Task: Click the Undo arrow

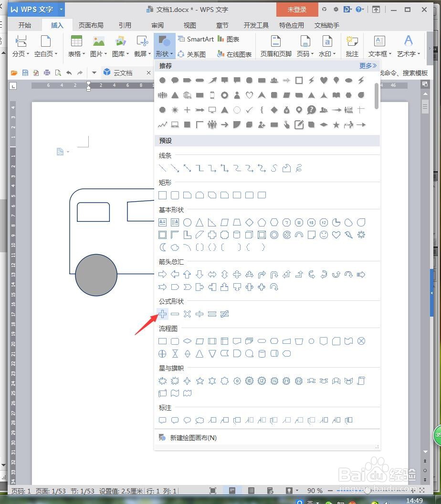Action: [x=69, y=73]
